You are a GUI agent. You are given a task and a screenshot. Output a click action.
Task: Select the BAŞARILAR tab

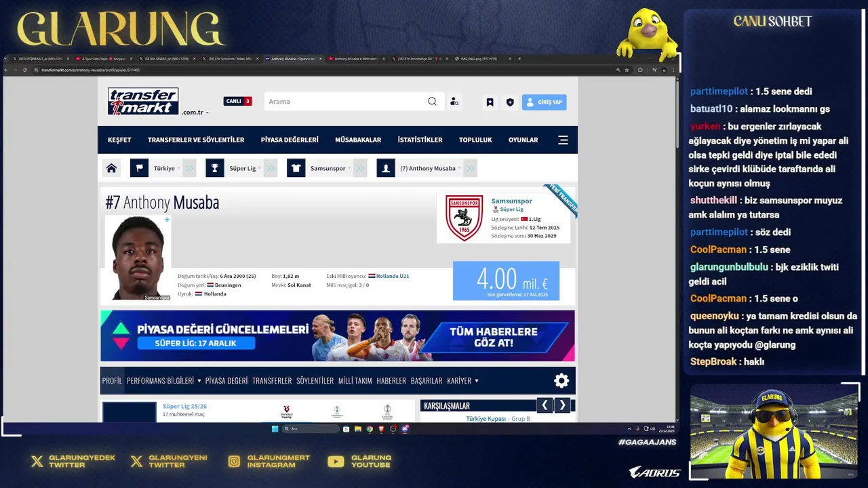pyautogui.click(x=427, y=381)
